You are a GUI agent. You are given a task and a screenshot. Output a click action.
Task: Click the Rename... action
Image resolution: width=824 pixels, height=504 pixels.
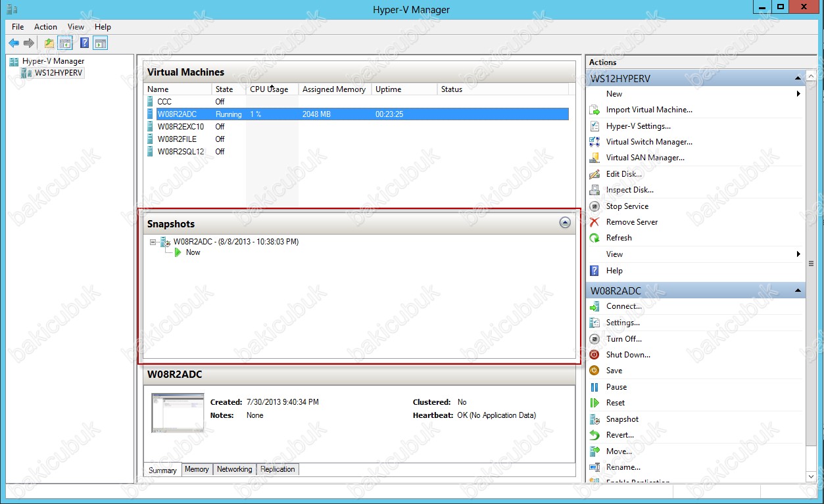(623, 467)
